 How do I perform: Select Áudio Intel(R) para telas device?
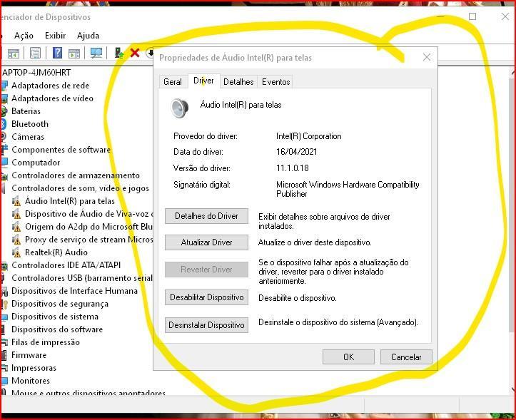click(70, 201)
